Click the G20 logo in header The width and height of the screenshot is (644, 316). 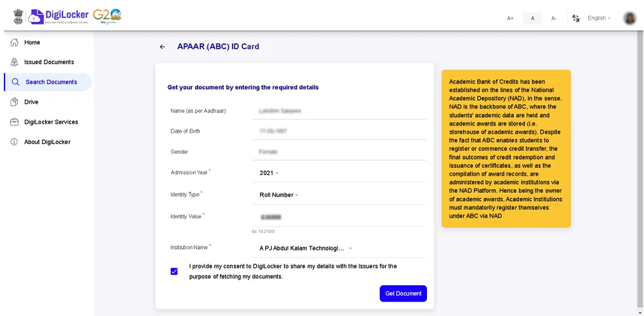coord(107,17)
